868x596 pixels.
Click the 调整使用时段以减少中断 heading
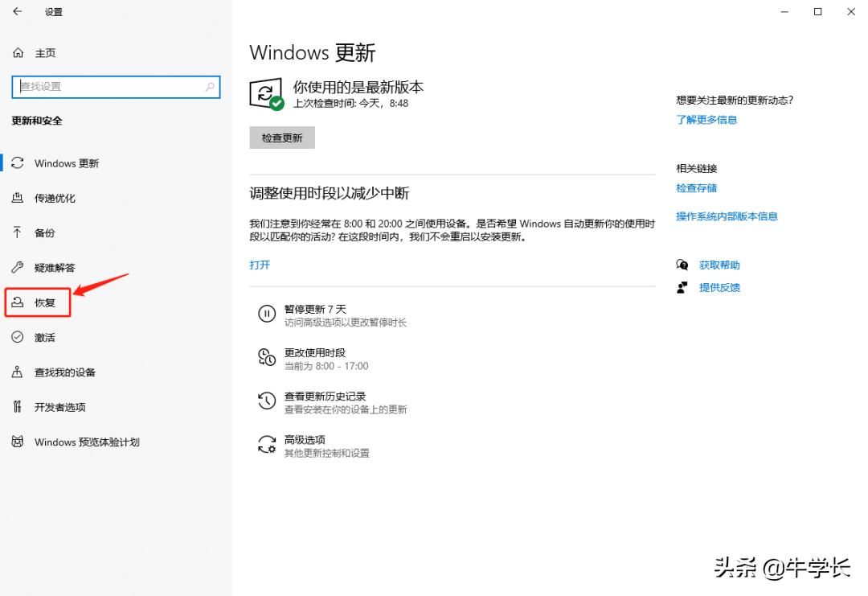pos(330,193)
